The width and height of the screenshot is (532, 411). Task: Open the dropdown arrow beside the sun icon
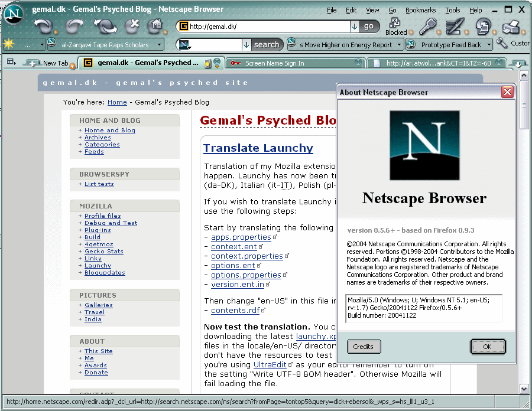click(x=42, y=45)
